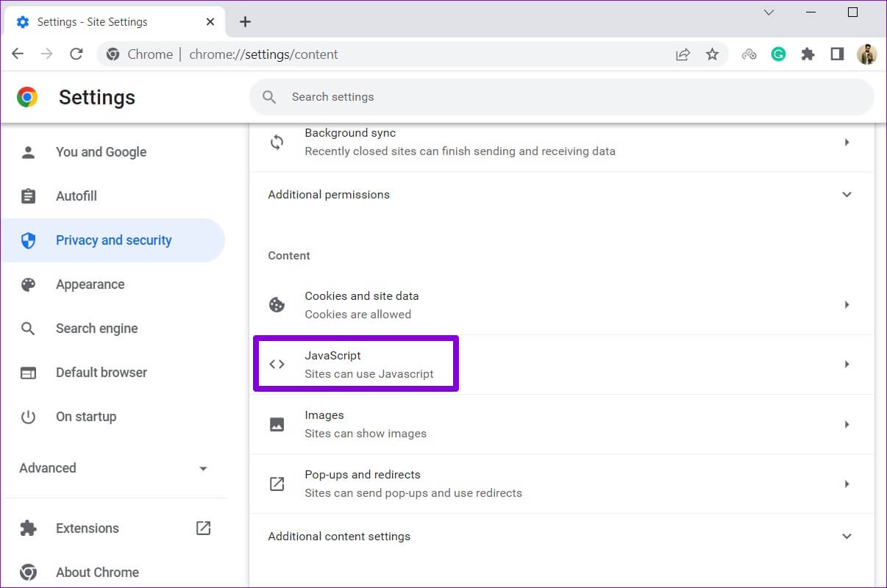887x588 pixels.
Task: Click the Search settings field
Action: (562, 97)
